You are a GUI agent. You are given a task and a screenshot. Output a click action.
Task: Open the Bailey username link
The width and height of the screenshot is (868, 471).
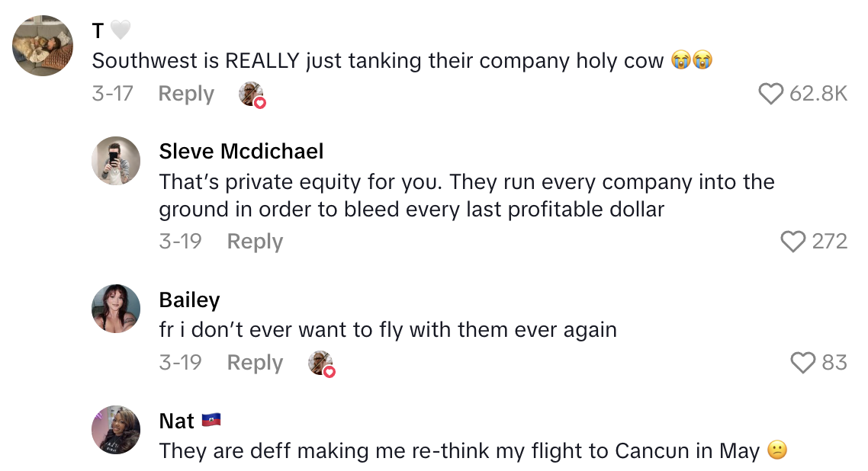[189, 300]
